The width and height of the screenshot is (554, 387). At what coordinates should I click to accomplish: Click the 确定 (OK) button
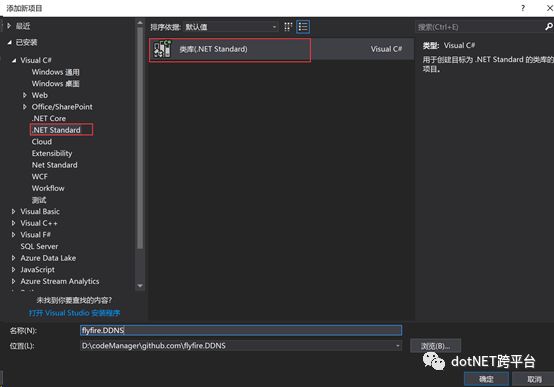(486, 379)
